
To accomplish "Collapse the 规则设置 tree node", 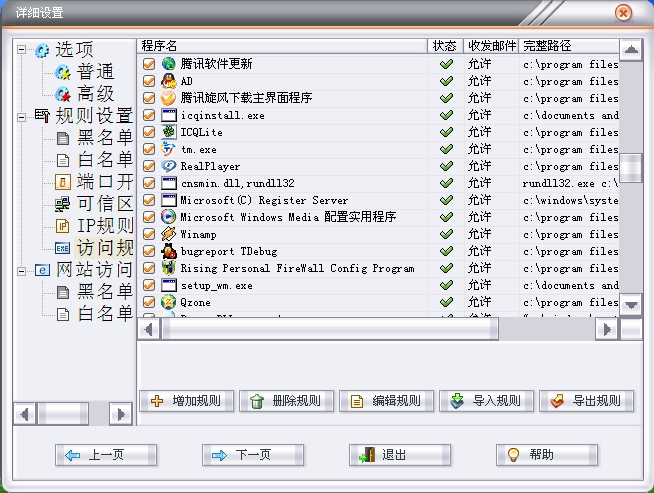I will point(21,118).
